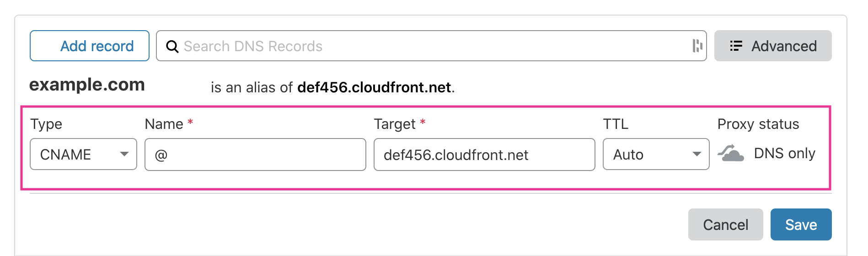The height and width of the screenshot is (256, 868).
Task: Cancel editing the DNS record
Action: pyautogui.click(x=725, y=224)
